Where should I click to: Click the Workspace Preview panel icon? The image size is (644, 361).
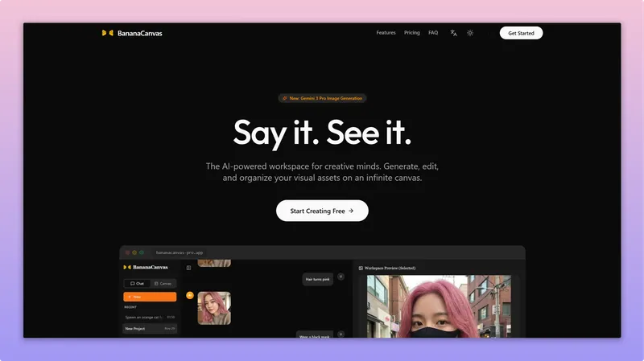tap(361, 269)
